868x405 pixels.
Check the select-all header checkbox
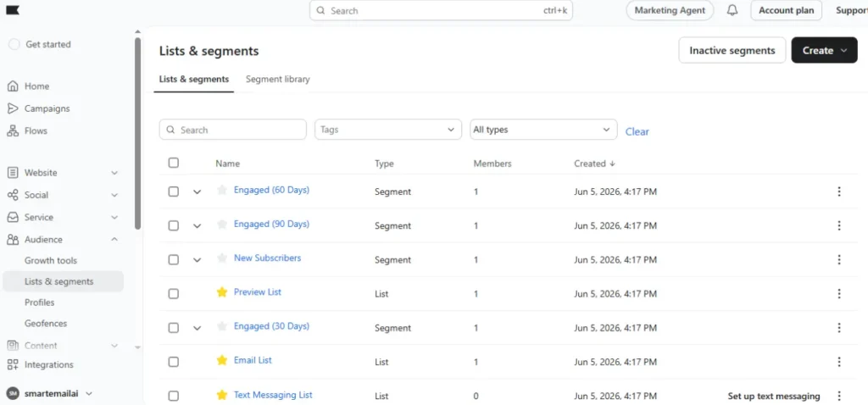pyautogui.click(x=174, y=163)
